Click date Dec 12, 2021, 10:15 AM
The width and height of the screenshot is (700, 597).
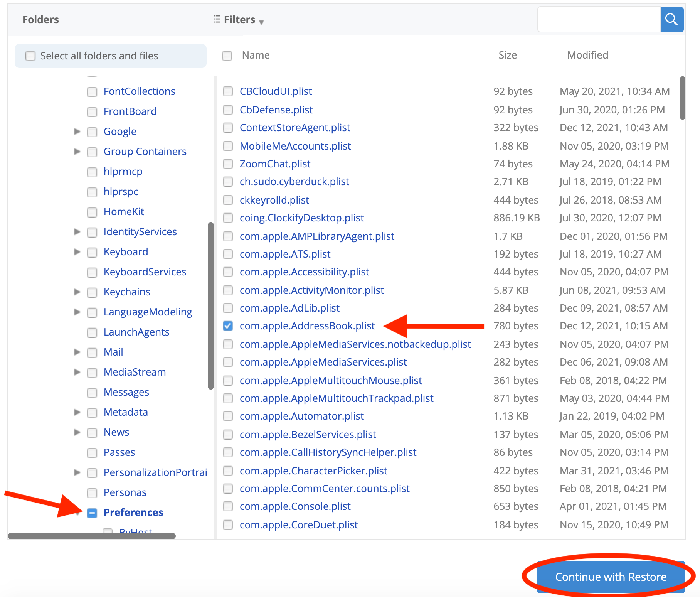click(614, 326)
